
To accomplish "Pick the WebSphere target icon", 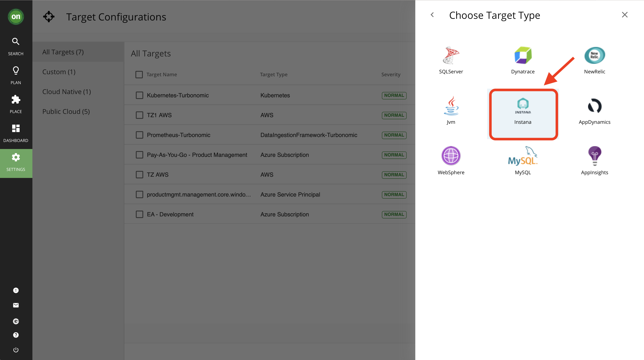I will point(451,156).
